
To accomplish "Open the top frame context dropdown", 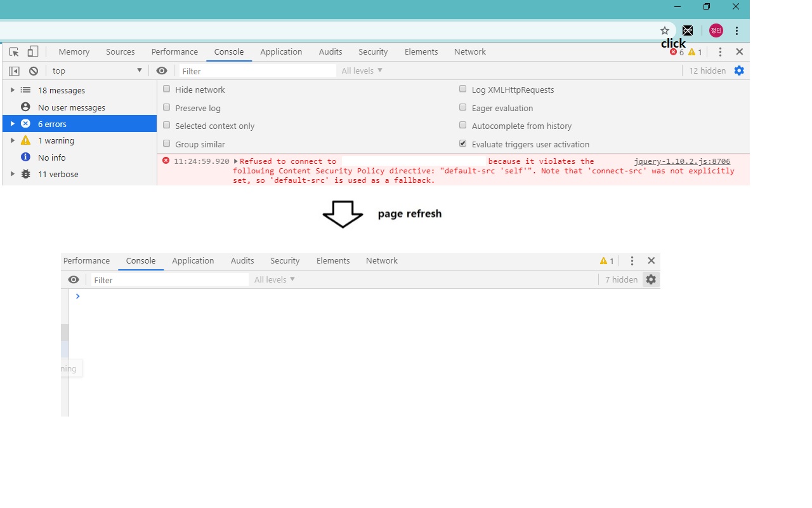I will [96, 70].
